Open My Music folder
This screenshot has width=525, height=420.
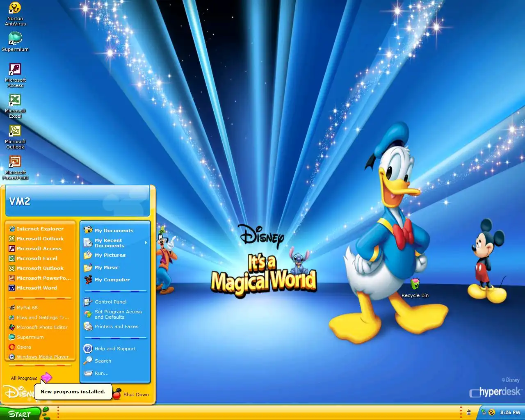116,267
